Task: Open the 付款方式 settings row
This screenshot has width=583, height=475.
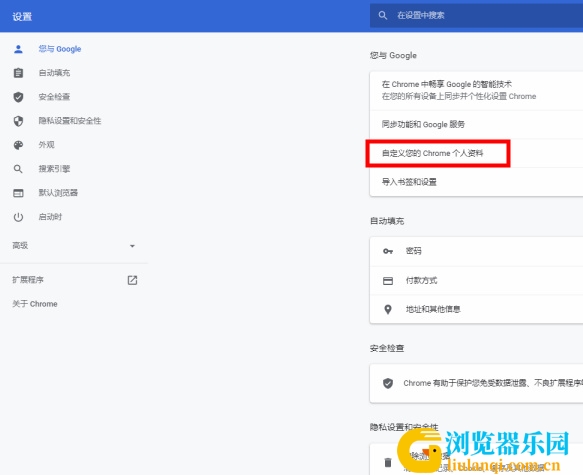Action: tap(476, 281)
